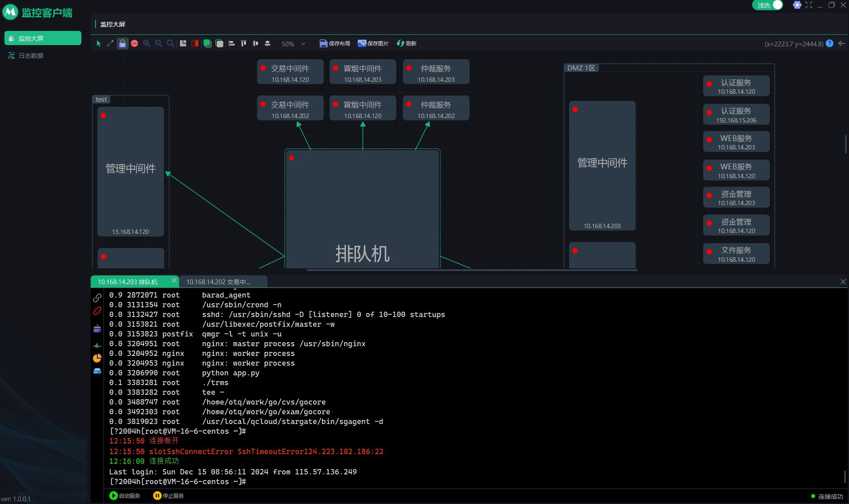
Task: Open the blue help question icon
Action: (830, 43)
